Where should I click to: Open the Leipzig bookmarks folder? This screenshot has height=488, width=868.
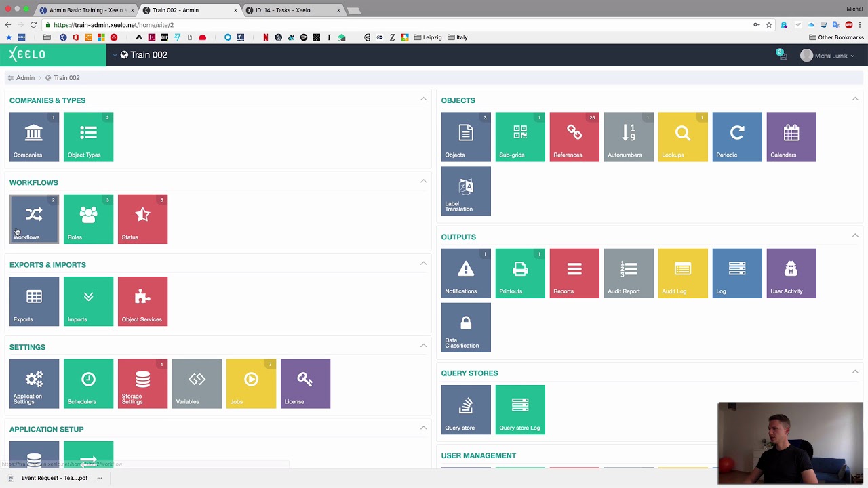[x=427, y=37]
